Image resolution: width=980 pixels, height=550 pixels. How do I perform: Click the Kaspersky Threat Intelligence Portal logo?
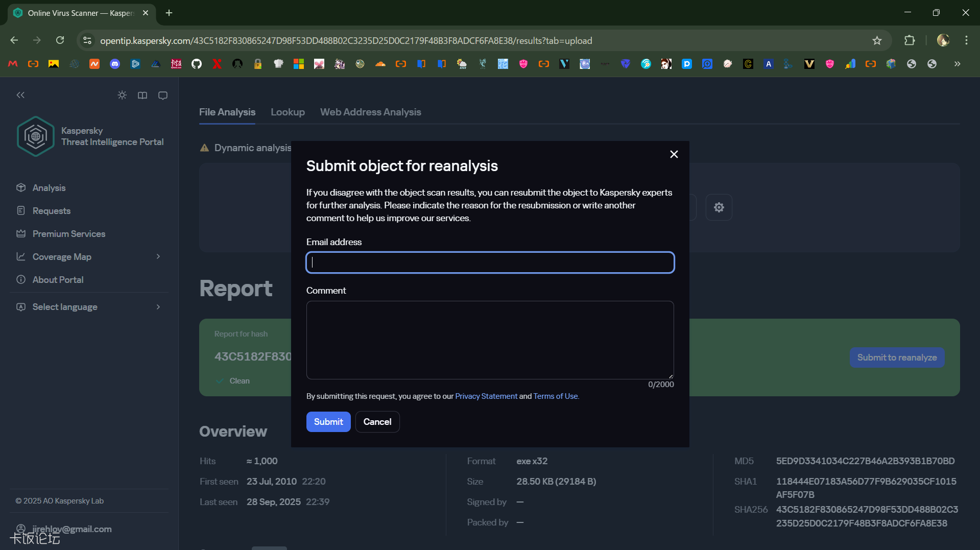(x=36, y=136)
